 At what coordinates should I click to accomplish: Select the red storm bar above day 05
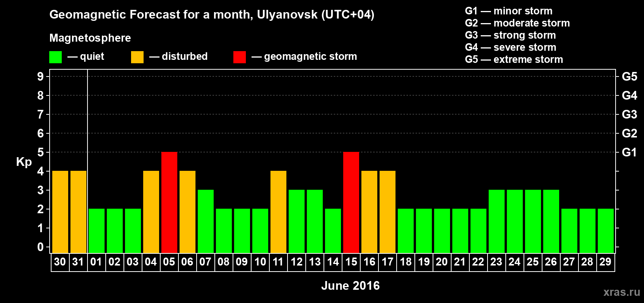coord(169,203)
